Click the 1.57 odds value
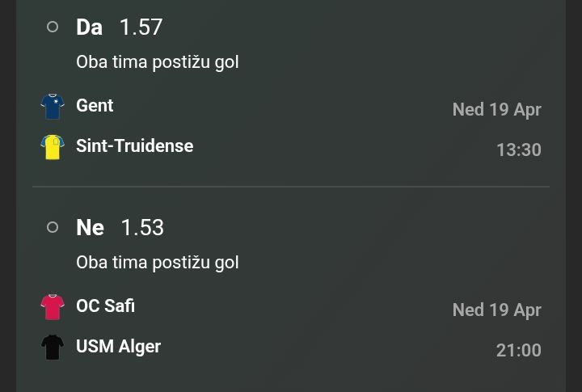Screen dimensions: 582x392 (141, 27)
